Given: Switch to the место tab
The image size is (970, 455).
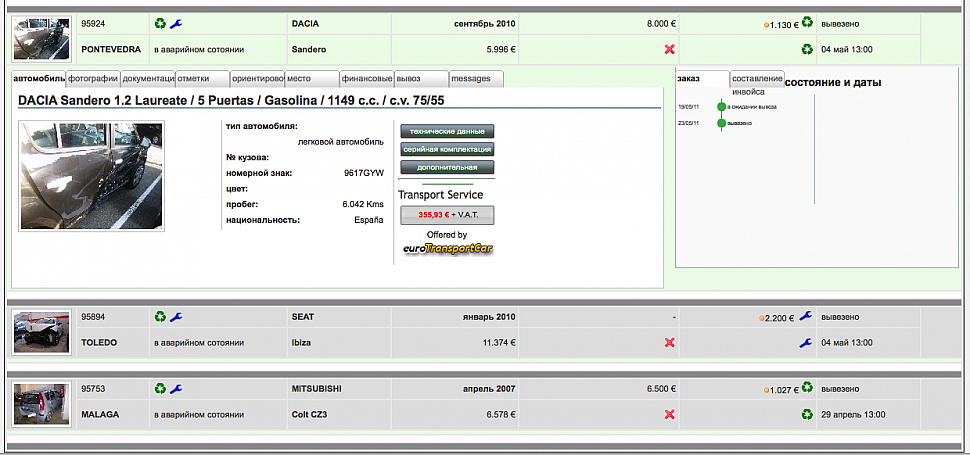Looking at the screenshot, I should pos(312,79).
